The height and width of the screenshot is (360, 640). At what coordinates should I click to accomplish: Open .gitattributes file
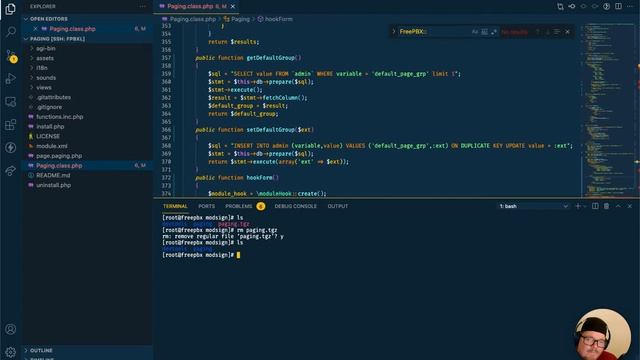[x=53, y=98]
